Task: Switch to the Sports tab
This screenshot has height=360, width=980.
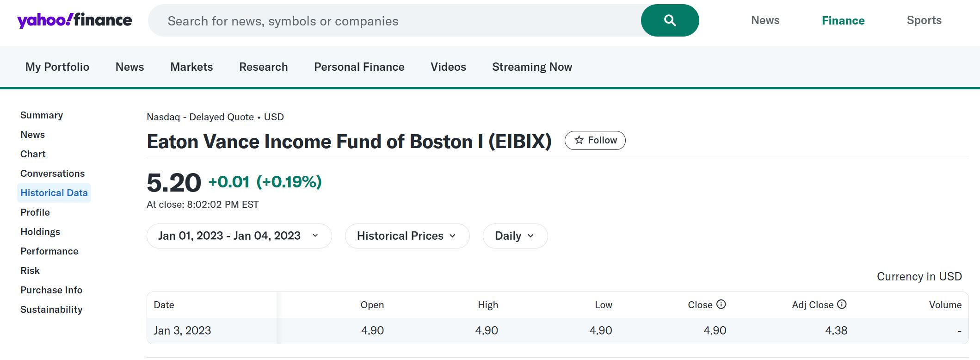Action: click(x=924, y=20)
